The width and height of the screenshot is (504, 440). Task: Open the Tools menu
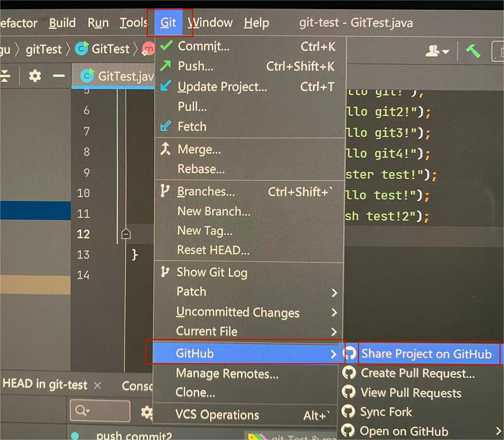point(133,23)
